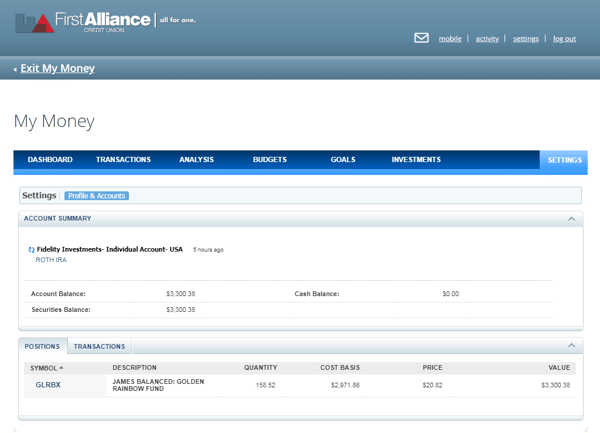Click the Exit My Money back arrow
Screen dimensions: 600x433
click(x=16, y=69)
